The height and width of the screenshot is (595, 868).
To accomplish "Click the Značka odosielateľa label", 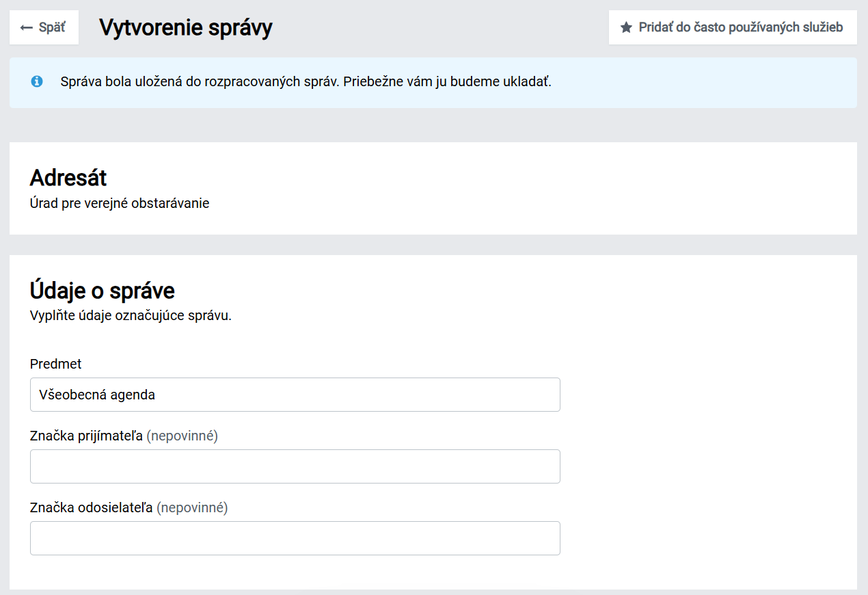I will (92, 507).
